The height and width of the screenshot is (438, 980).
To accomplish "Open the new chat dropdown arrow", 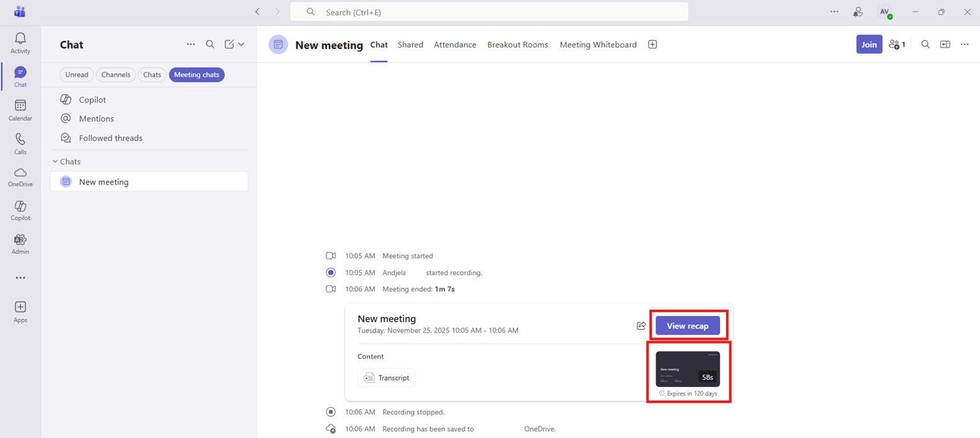I will pyautogui.click(x=241, y=45).
